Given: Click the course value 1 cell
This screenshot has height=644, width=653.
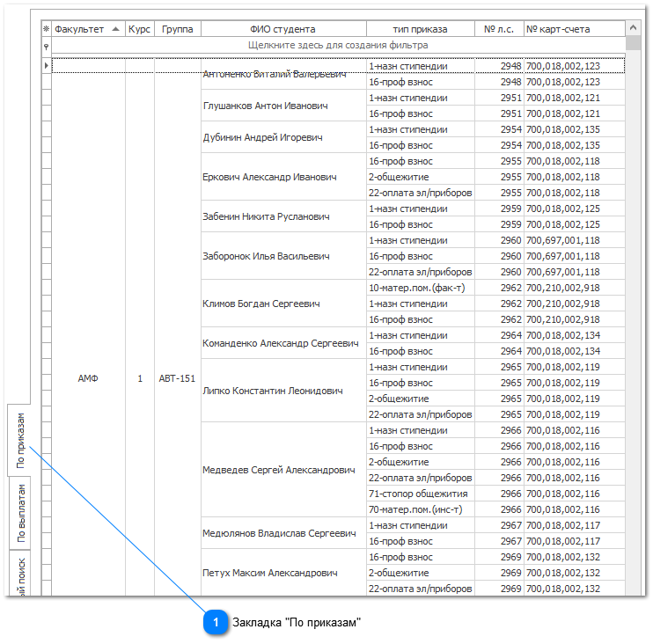Looking at the screenshot, I should click(x=140, y=378).
